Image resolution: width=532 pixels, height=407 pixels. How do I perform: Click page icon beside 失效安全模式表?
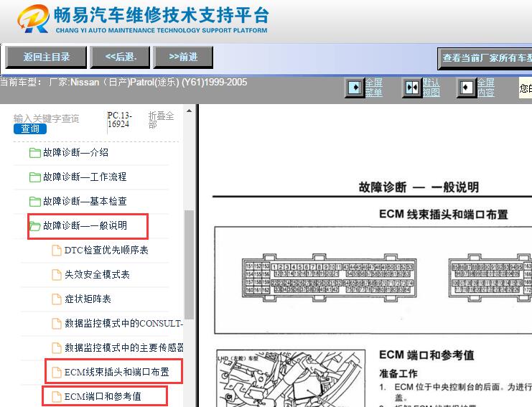pyautogui.click(x=56, y=275)
